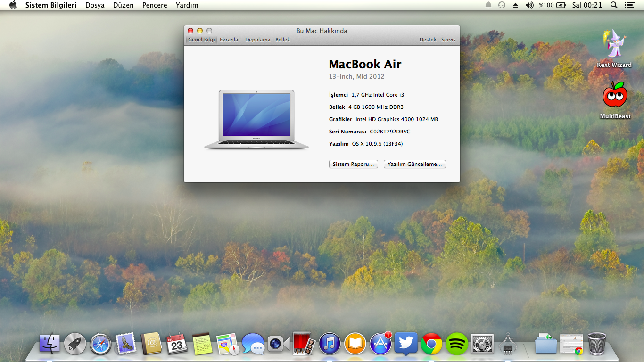Click serial number C02KT792DRVC
Image resolution: width=644 pixels, height=362 pixels.
click(390, 132)
